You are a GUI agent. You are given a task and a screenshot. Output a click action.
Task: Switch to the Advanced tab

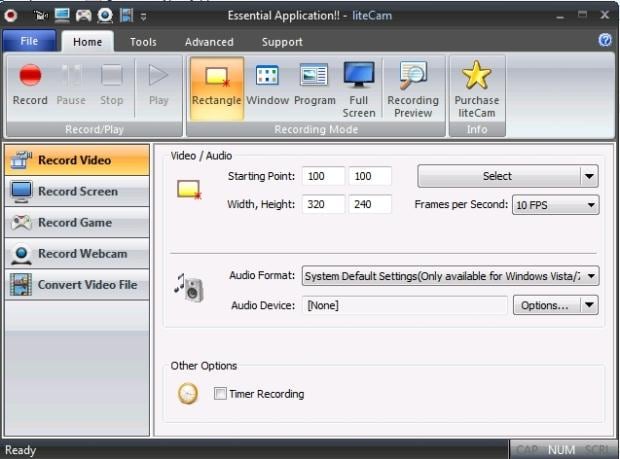[x=209, y=42]
